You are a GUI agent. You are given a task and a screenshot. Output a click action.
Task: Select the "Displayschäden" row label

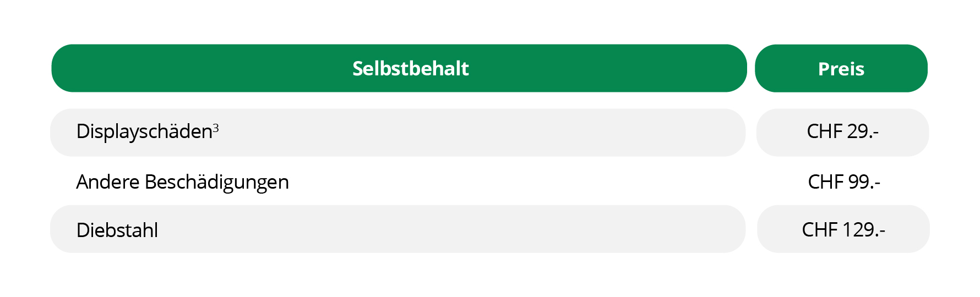tap(144, 132)
